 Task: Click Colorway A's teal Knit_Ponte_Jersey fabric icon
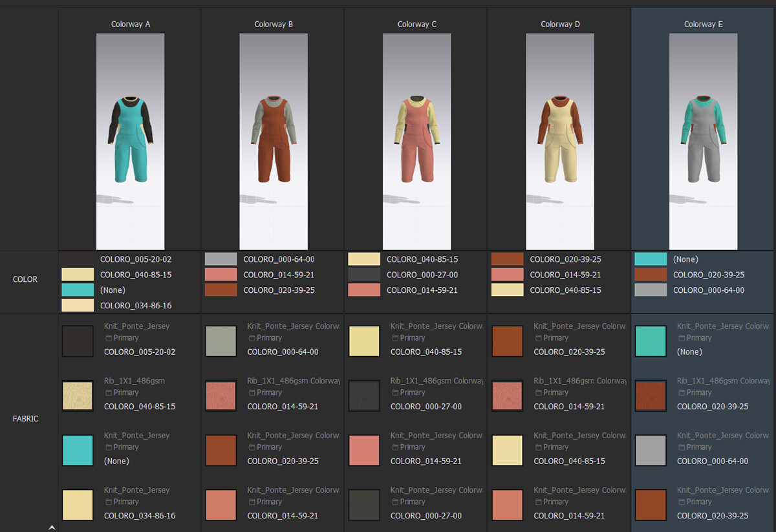[78, 451]
